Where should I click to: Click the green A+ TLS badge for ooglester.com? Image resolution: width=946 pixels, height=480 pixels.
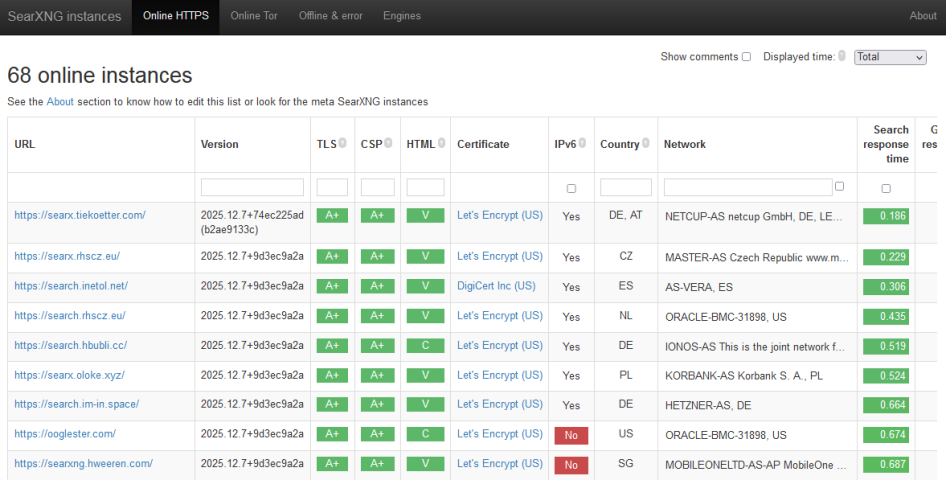[332, 435]
